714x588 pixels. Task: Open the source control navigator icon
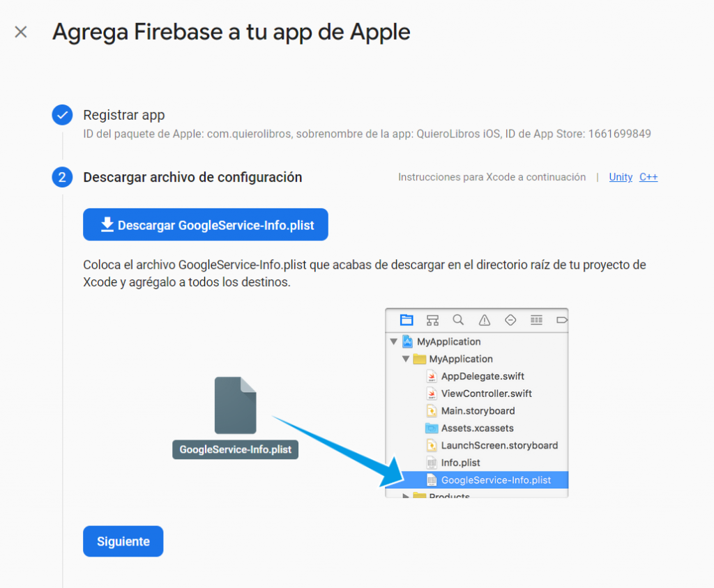click(432, 320)
